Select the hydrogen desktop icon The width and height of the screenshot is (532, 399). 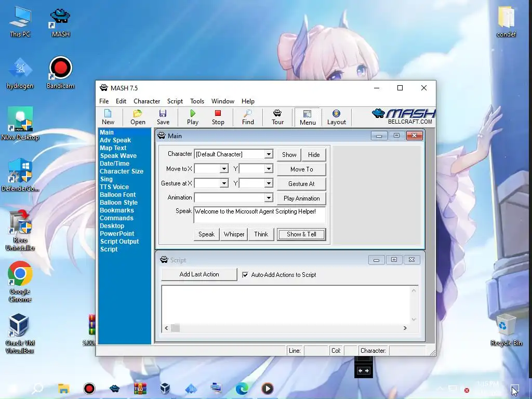click(x=20, y=73)
